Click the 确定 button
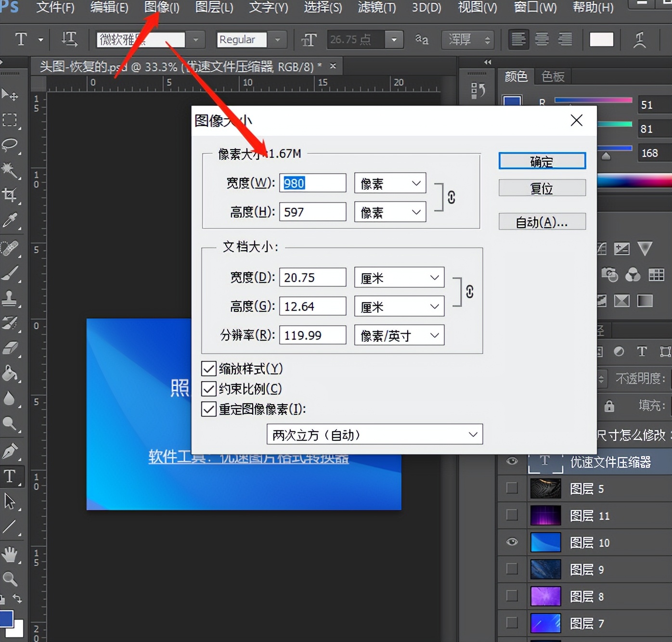This screenshot has width=672, height=642. [x=542, y=161]
